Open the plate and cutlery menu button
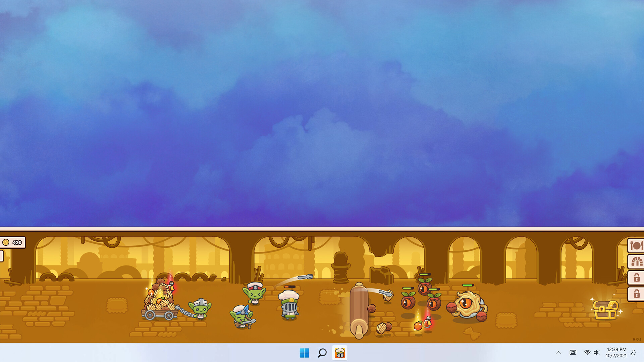This screenshot has width=644, height=362. [x=636, y=245]
